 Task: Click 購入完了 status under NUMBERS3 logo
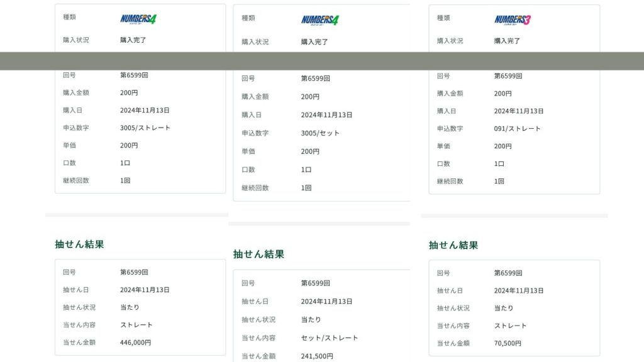[x=507, y=40]
